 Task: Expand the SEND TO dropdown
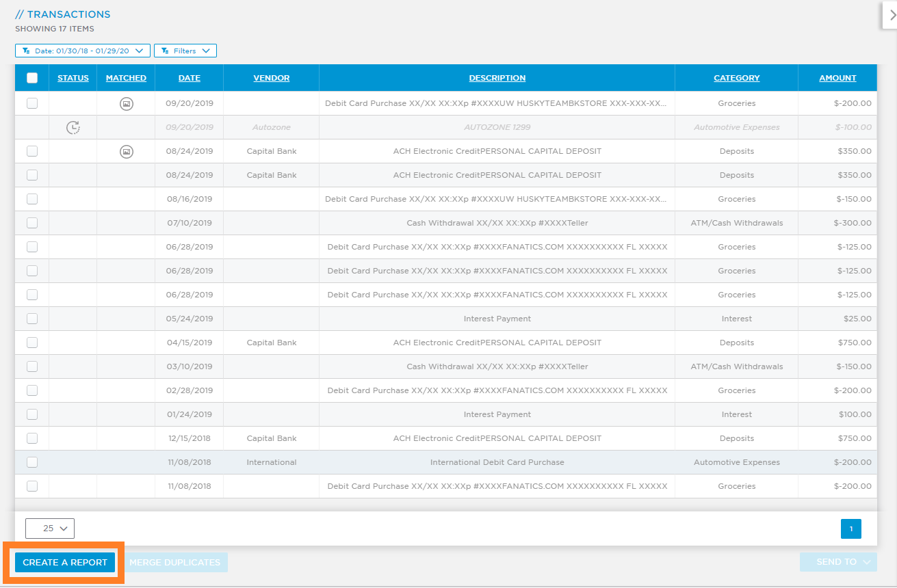click(x=838, y=561)
